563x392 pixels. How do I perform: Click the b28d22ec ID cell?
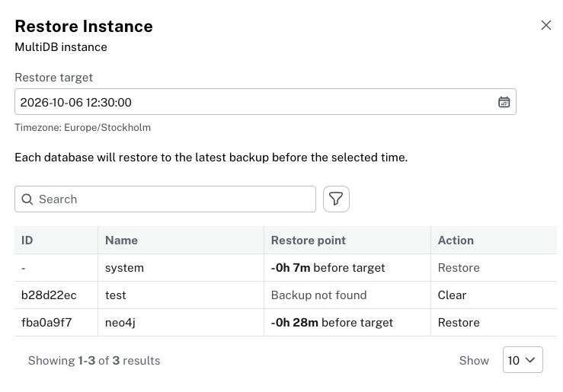pos(56,295)
